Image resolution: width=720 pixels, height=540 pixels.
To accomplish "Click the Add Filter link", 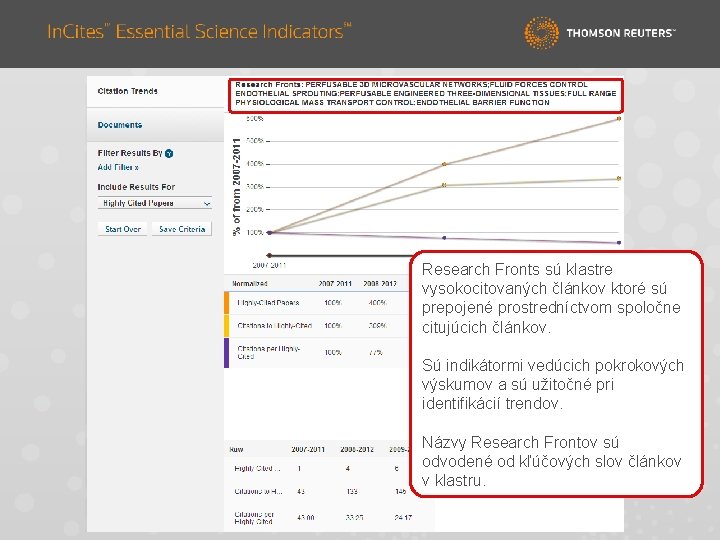I will coord(118,167).
